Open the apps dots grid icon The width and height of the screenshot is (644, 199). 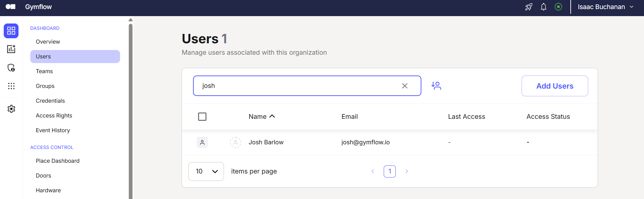point(11,86)
